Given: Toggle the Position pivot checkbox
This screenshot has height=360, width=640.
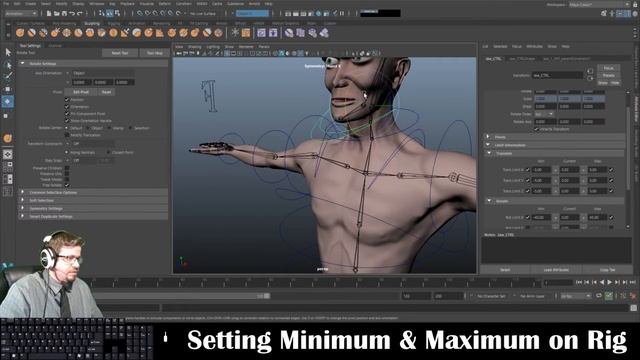Looking at the screenshot, I should click(x=67, y=99).
